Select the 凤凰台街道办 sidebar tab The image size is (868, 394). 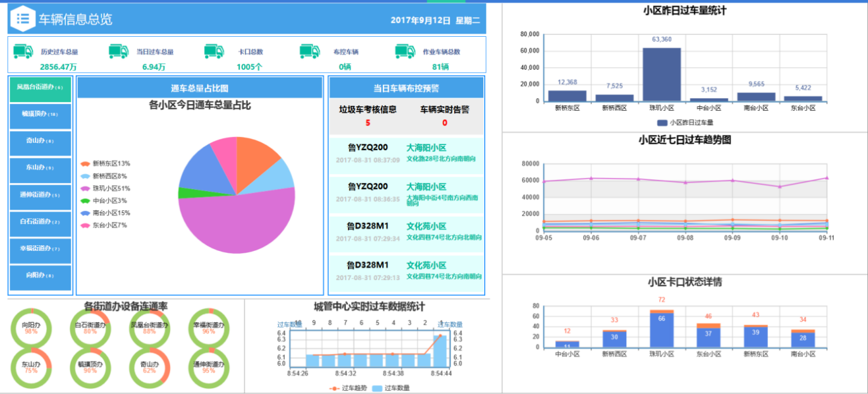tap(40, 88)
